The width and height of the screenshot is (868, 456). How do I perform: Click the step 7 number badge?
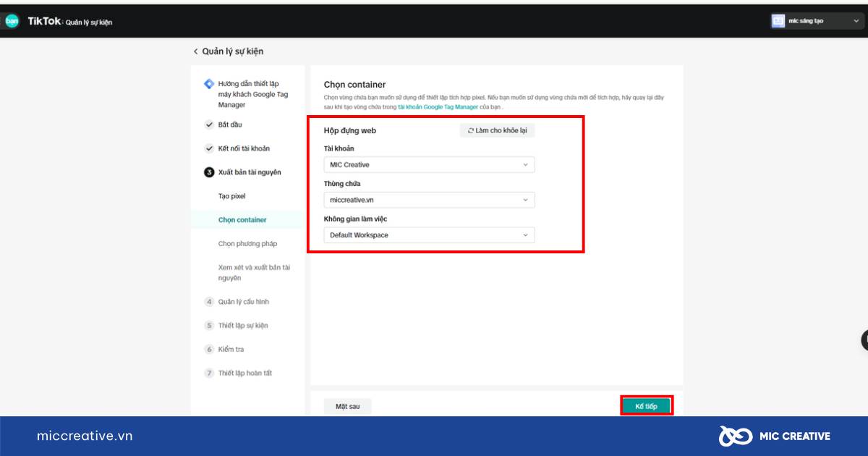(x=209, y=373)
